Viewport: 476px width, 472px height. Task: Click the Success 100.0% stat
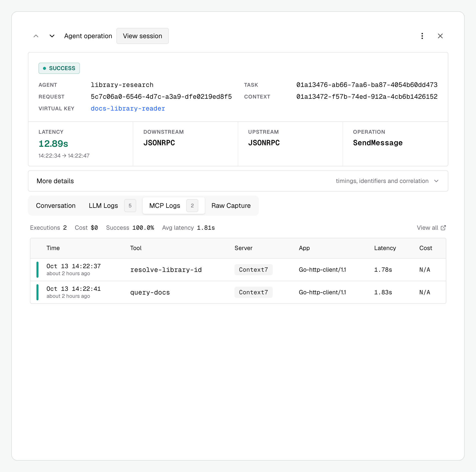[x=130, y=228]
